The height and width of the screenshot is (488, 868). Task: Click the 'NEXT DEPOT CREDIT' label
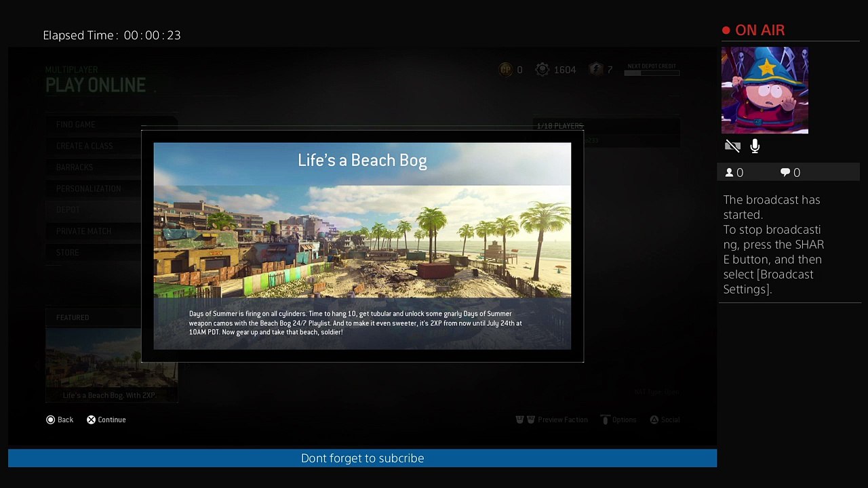click(652, 66)
